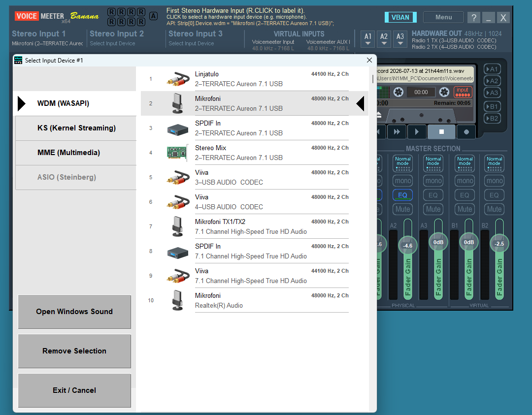The image size is (532, 415).
Task: Toggle mono on the A3 bus
Action: (x=433, y=181)
